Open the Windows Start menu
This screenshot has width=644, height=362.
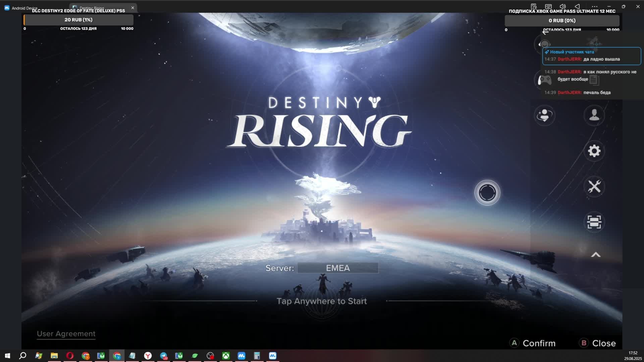pyautogui.click(x=7, y=356)
